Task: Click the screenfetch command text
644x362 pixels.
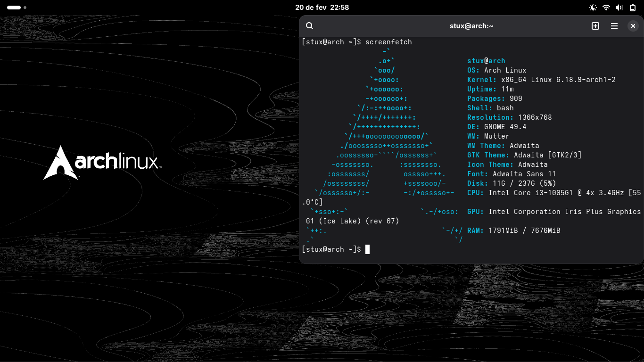Action: click(x=388, y=42)
